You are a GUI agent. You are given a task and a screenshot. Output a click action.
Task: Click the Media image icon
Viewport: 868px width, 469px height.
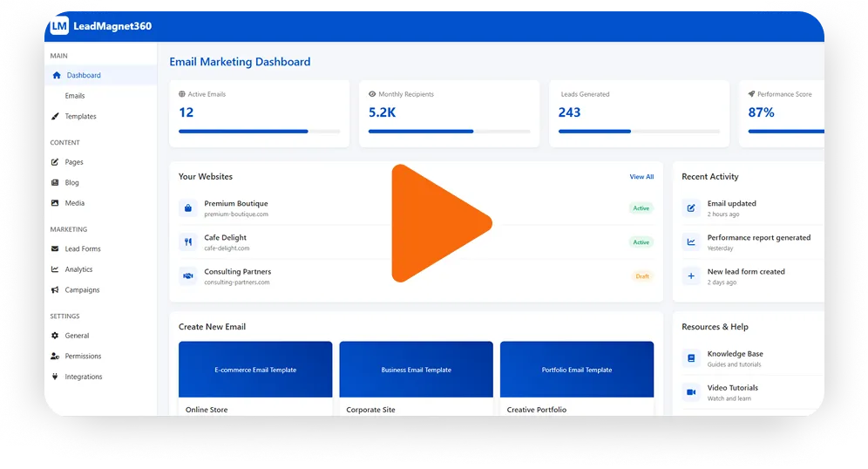55,203
